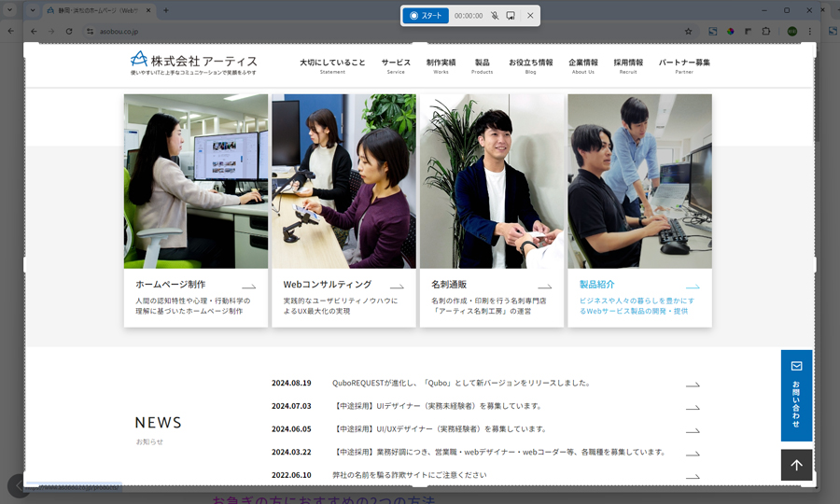This screenshot has width=840, height=504.
Task: Bookmark this page with star icon
Action: 688,32
